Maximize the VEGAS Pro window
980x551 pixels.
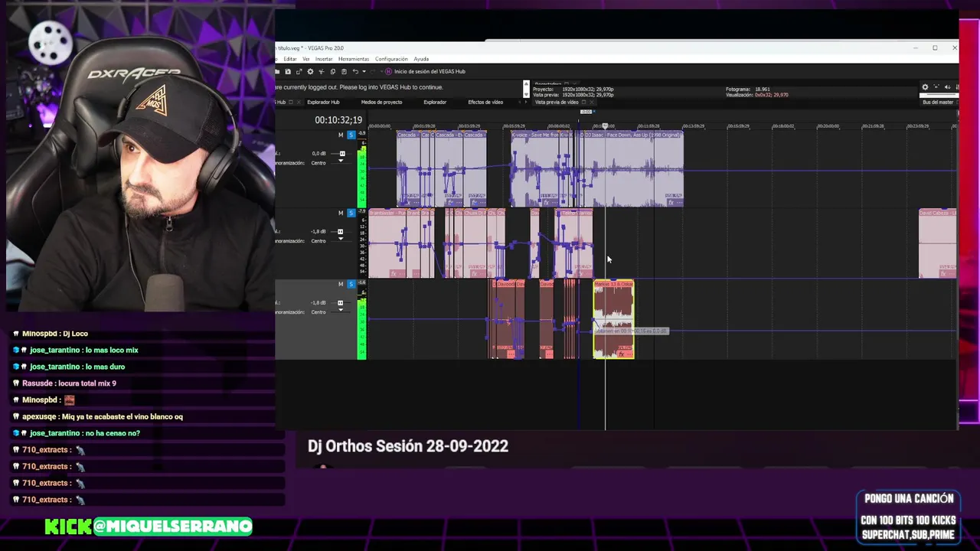pos(935,48)
